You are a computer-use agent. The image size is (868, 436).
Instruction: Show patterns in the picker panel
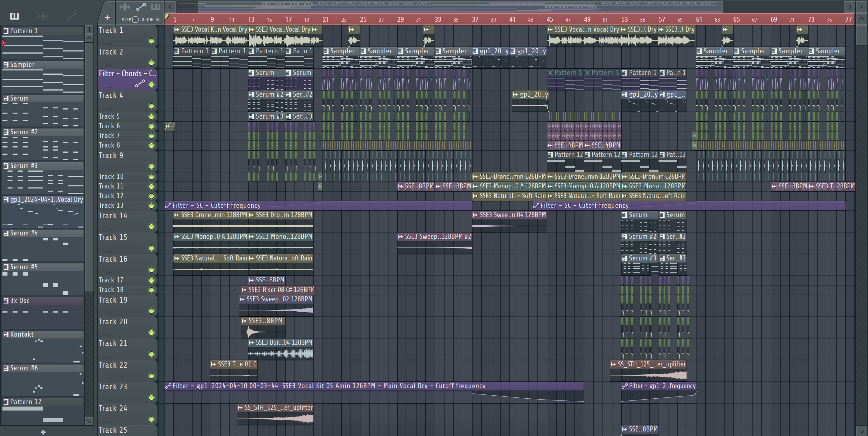(x=14, y=16)
